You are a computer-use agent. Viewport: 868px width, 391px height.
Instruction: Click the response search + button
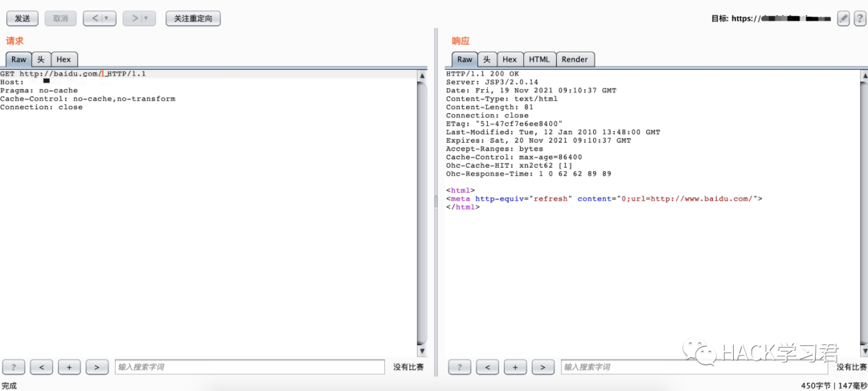coord(515,367)
